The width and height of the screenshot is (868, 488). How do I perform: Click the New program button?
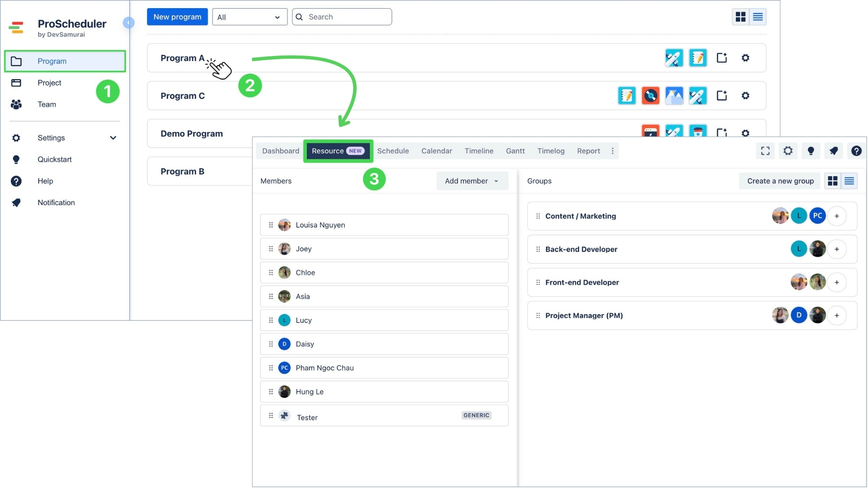[177, 17]
